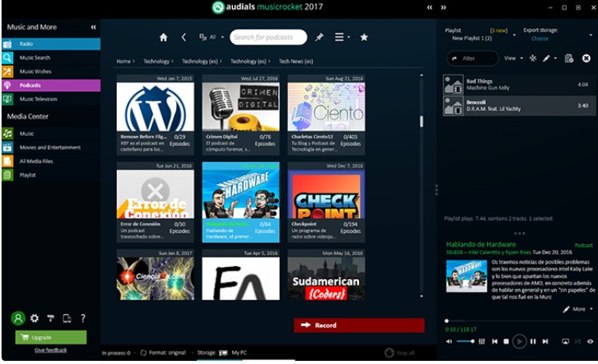Delete playlist with the X icon
The width and height of the screenshot is (598, 364).
pyautogui.click(x=586, y=58)
